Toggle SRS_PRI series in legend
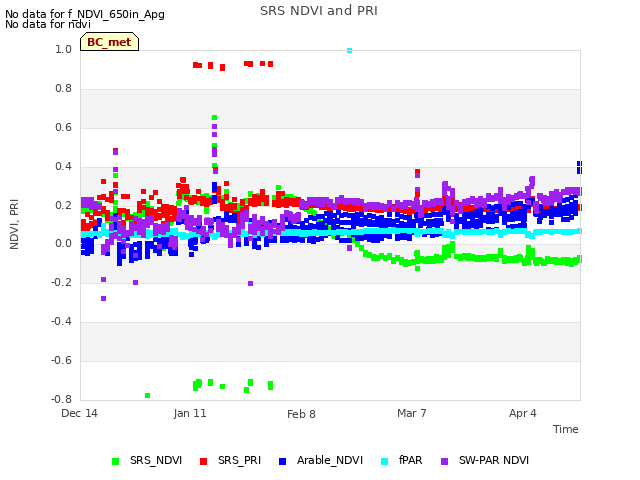 [x=230, y=460]
